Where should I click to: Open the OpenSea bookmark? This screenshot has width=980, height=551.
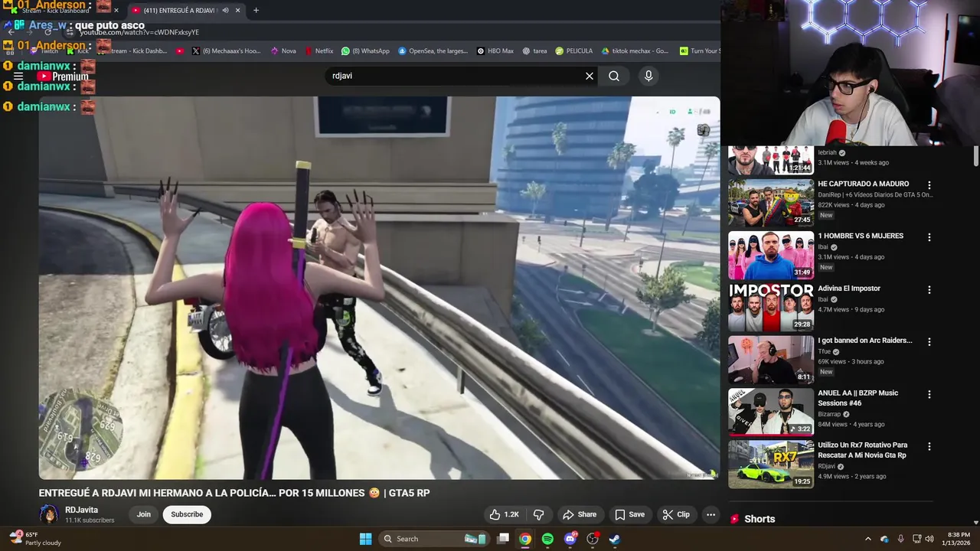[433, 51]
